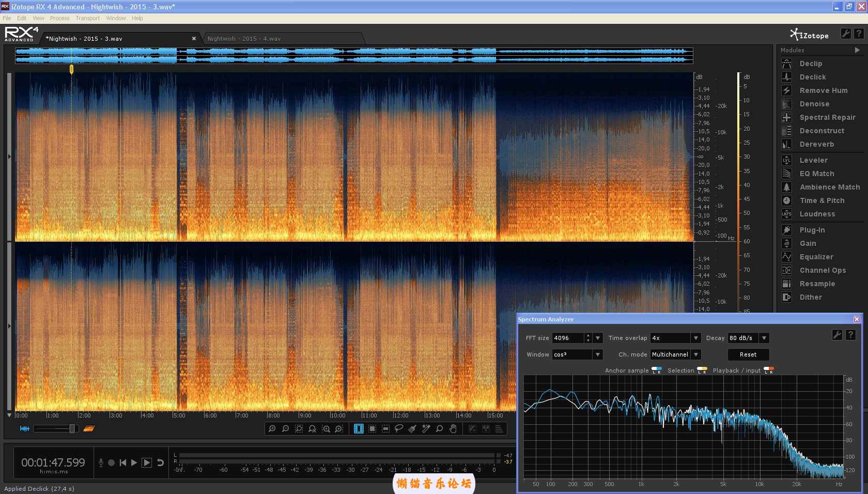Open the Declip module
The width and height of the screenshot is (868, 494).
click(x=811, y=64)
